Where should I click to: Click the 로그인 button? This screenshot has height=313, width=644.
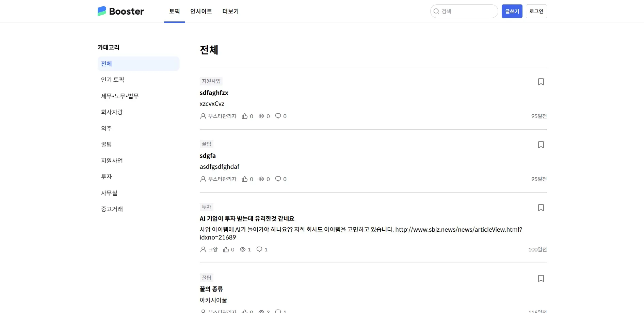point(536,11)
